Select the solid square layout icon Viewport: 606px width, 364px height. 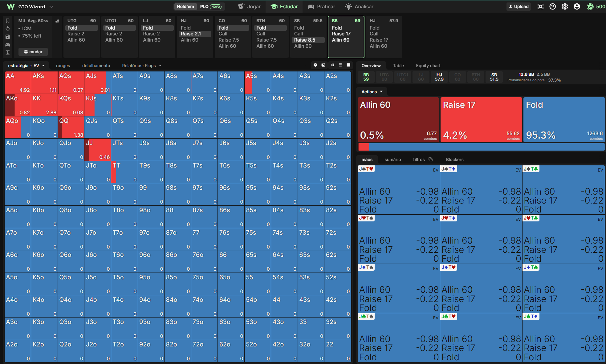coord(348,65)
